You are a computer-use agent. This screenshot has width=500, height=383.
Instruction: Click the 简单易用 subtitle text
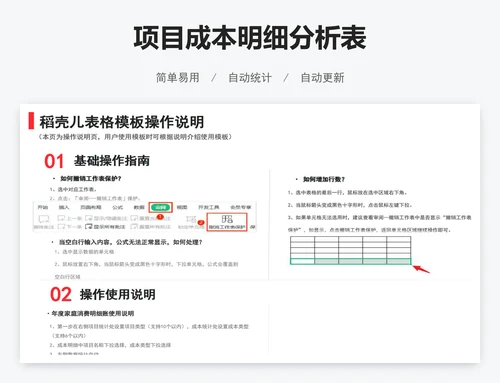(178, 78)
